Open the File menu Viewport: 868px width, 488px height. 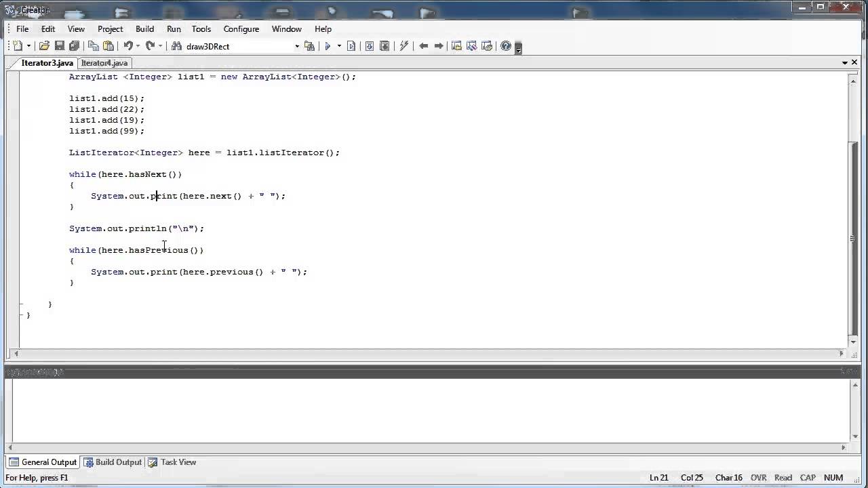[22, 29]
